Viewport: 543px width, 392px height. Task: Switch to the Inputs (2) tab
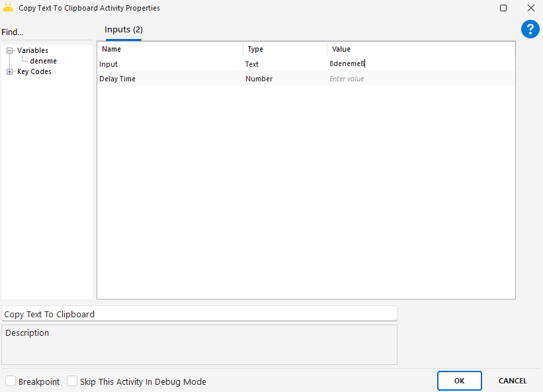(x=124, y=30)
